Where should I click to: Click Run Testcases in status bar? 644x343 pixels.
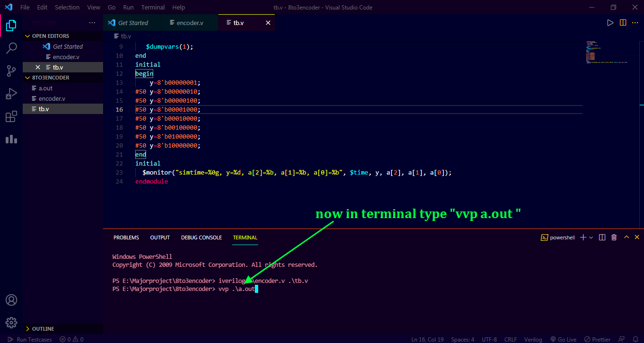[x=30, y=339]
